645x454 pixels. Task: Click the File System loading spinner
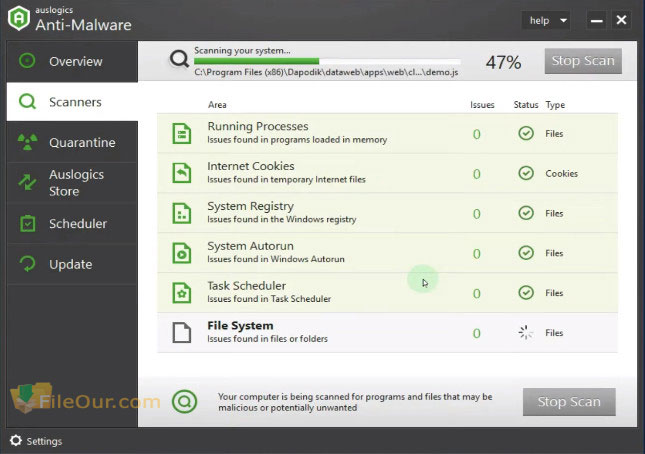(526, 332)
